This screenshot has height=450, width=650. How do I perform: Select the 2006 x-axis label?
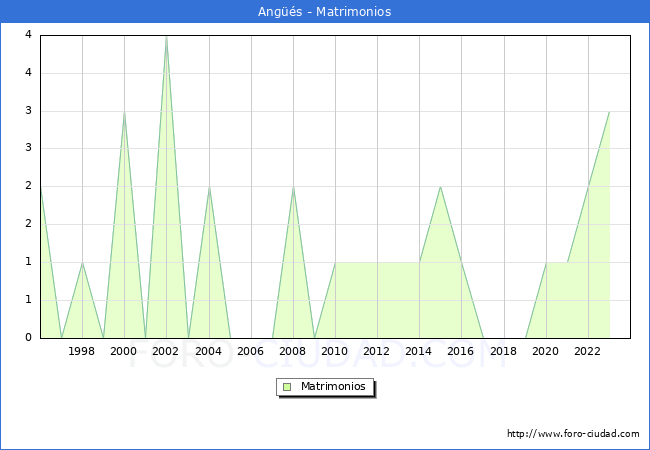[250, 351]
